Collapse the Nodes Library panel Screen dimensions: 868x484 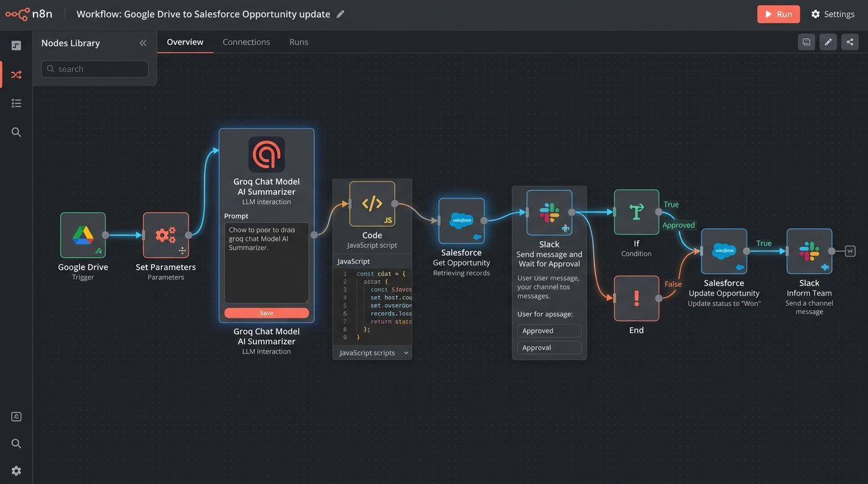[x=143, y=43]
